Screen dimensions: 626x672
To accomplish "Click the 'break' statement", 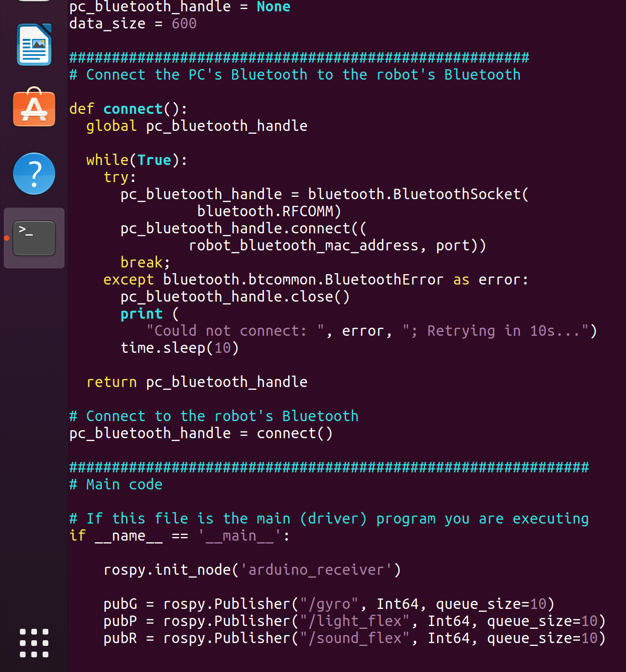I will click(141, 263).
